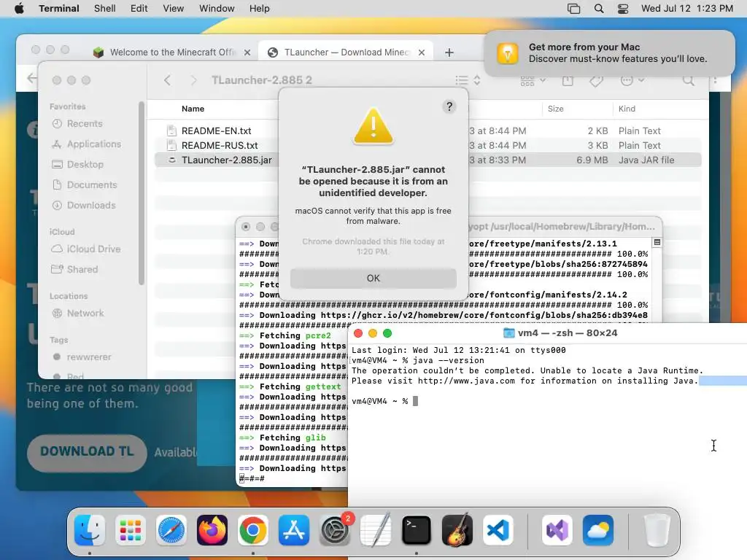Open the Help menu
The image size is (747, 560).
coord(259,9)
